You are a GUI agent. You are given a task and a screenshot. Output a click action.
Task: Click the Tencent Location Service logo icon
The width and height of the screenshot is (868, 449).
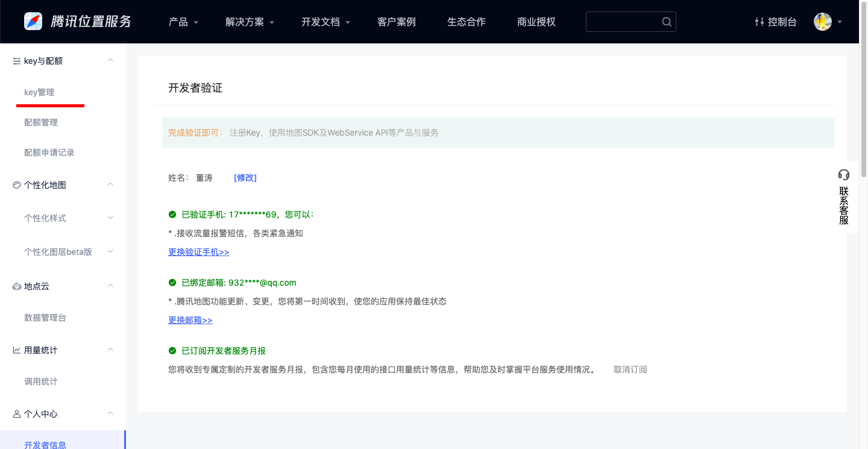(33, 22)
